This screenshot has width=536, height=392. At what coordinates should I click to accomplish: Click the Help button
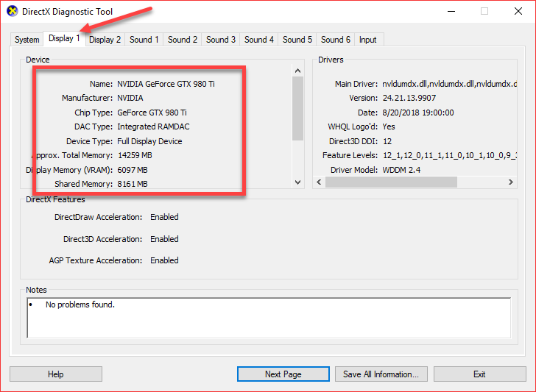tap(56, 374)
